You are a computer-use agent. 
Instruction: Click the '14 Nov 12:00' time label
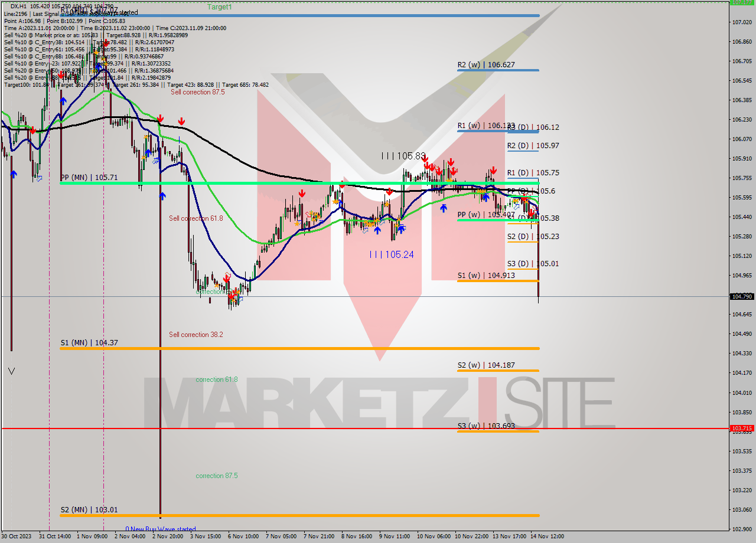point(547,537)
